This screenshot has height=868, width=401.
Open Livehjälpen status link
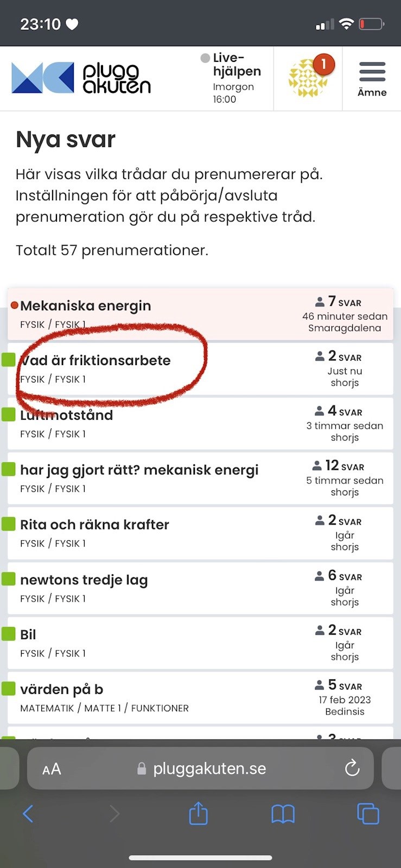[232, 79]
